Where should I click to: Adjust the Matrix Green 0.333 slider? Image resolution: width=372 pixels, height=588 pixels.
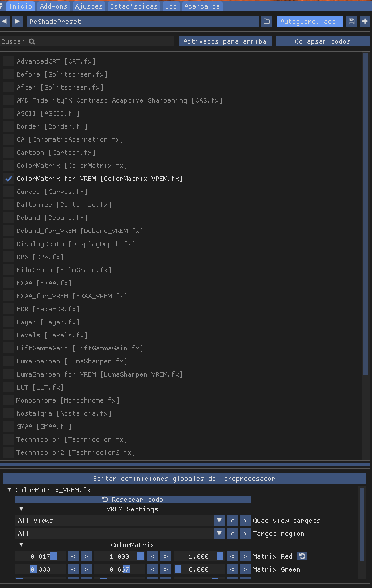click(x=40, y=569)
